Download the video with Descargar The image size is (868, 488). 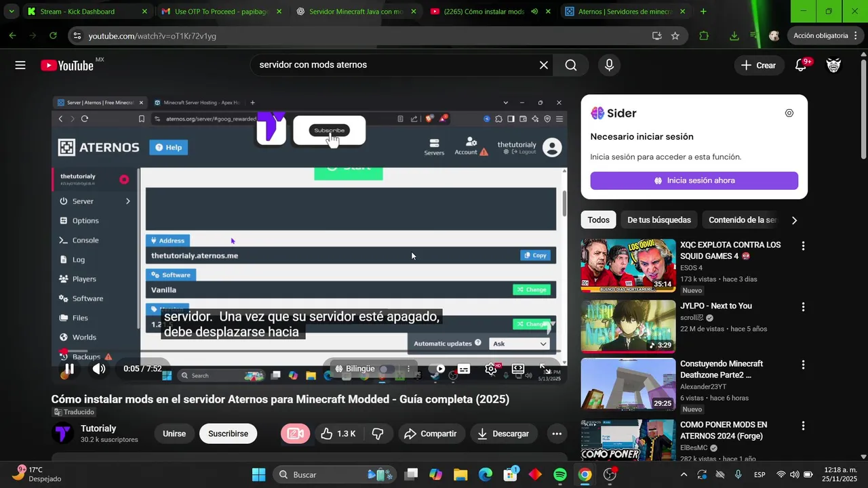[503, 434]
